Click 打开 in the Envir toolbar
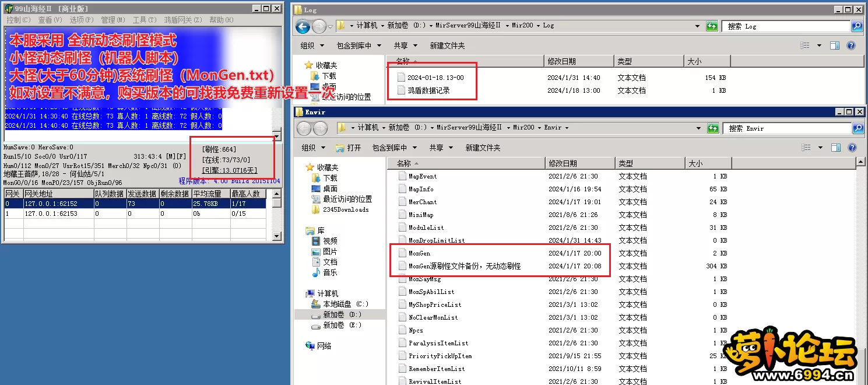The width and height of the screenshot is (868, 385). [x=348, y=148]
